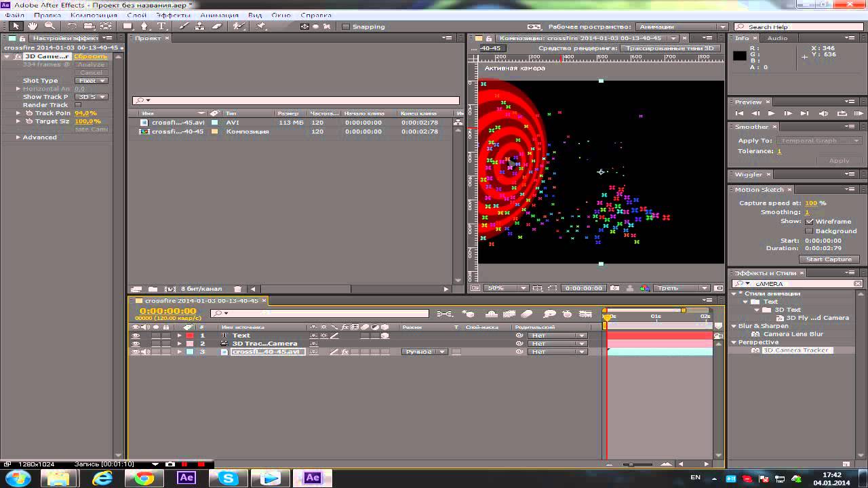Switch to the Audio tab
The width and height of the screenshot is (868, 488).
[x=777, y=38]
